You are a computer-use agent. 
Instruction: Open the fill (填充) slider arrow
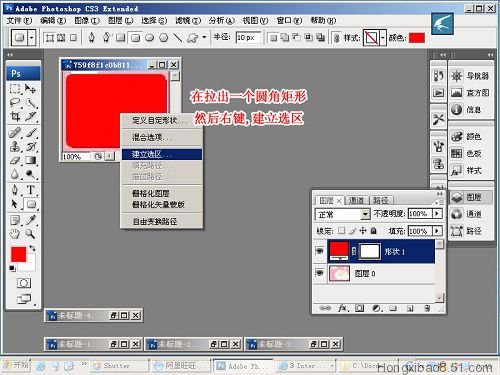(437, 231)
